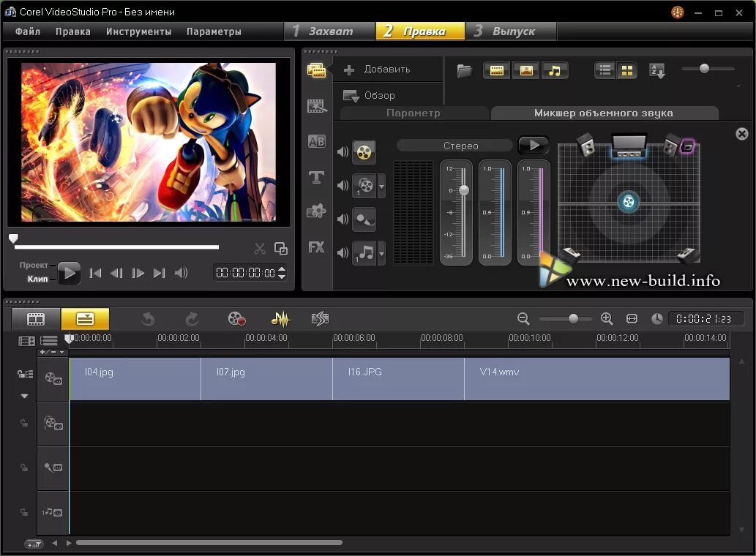Viewport: 756px width, 556px height.
Task: Open the Media library panel icon
Action: 316,70
